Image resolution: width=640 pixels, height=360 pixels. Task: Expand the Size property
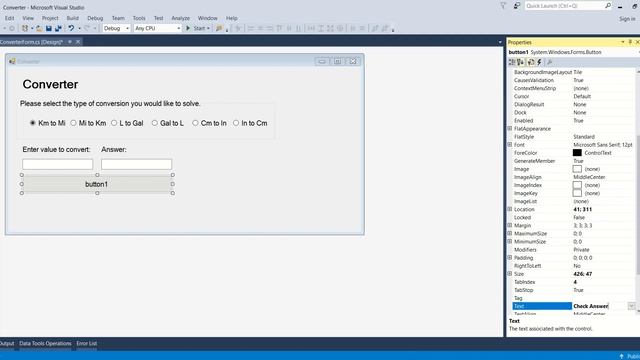510,274
